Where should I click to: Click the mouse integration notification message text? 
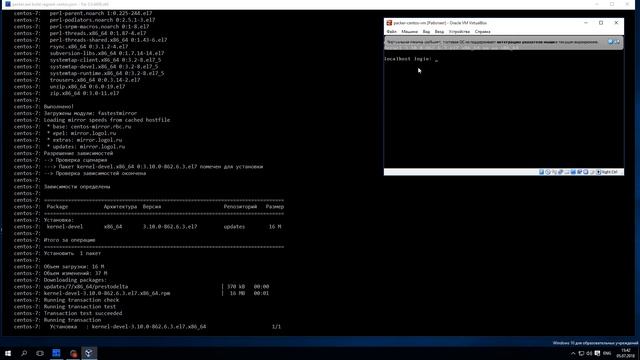click(492, 42)
